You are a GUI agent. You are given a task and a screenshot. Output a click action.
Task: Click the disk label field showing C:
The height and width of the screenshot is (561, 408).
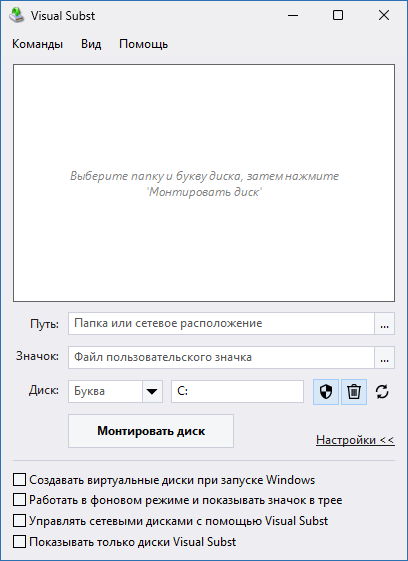pyautogui.click(x=237, y=391)
